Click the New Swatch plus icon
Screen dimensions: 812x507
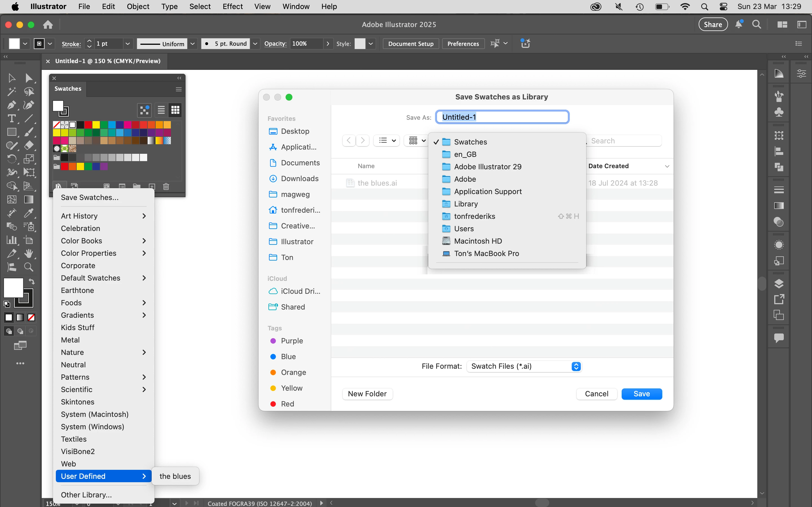(x=152, y=186)
